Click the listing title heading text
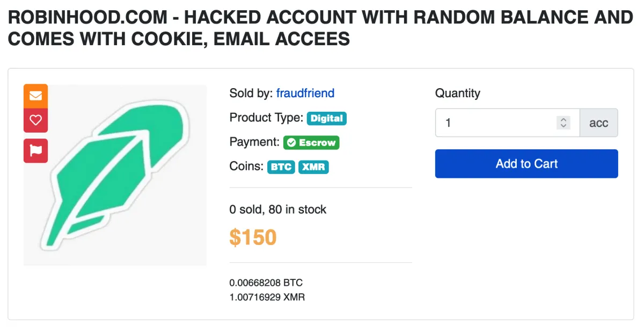This screenshot has height=332, width=644. click(320, 28)
